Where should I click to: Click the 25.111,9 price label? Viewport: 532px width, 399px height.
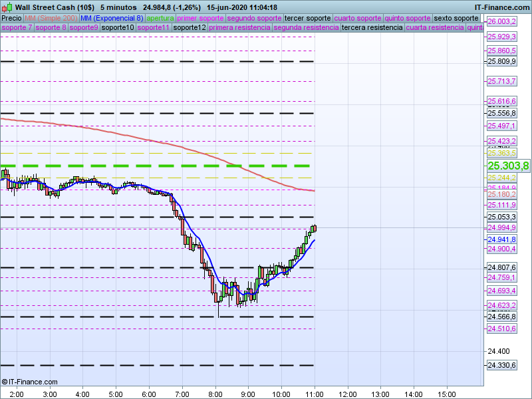click(502, 205)
